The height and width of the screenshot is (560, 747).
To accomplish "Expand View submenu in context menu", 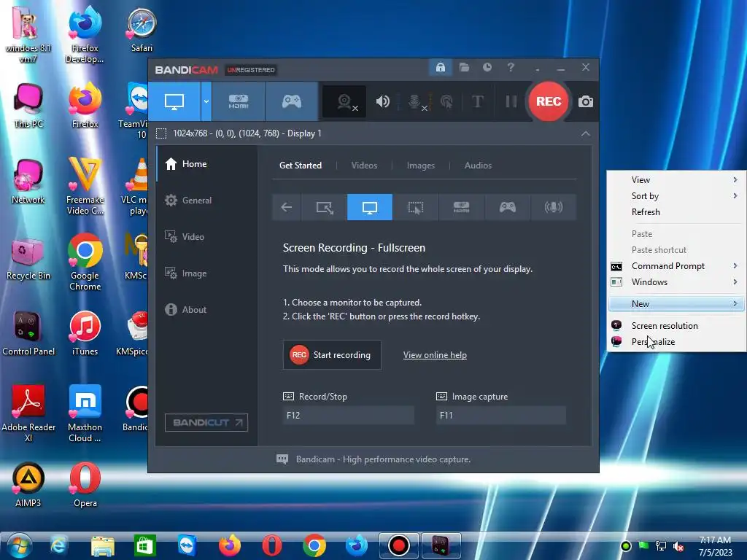I will 677,180.
